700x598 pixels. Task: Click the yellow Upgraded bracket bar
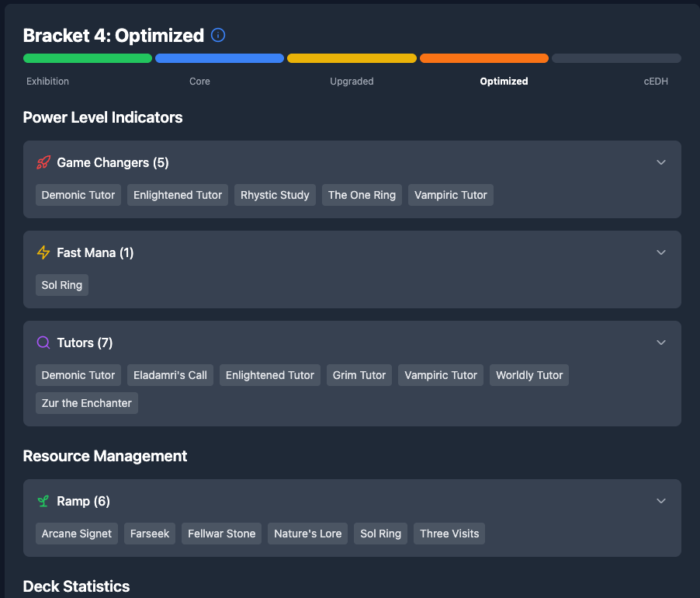tap(352, 58)
